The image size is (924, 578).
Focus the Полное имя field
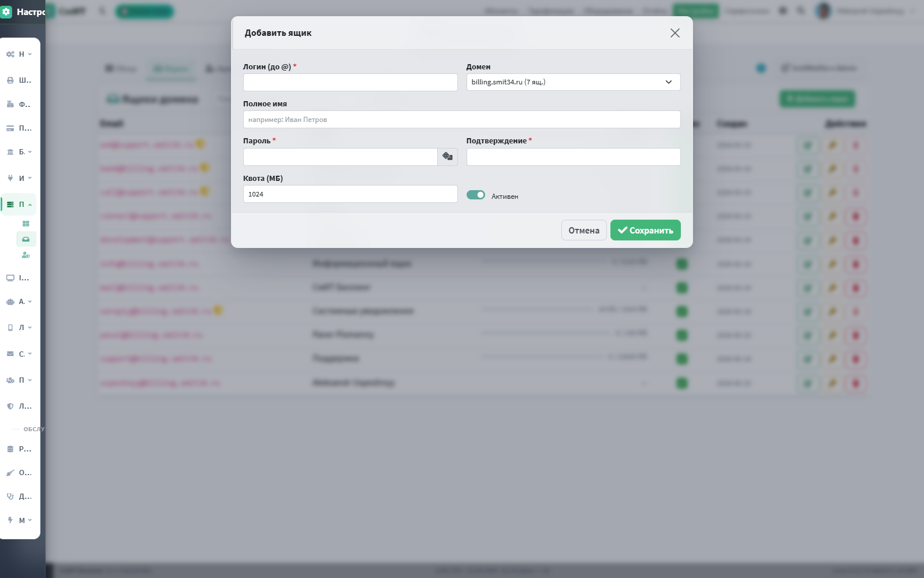coord(462,120)
